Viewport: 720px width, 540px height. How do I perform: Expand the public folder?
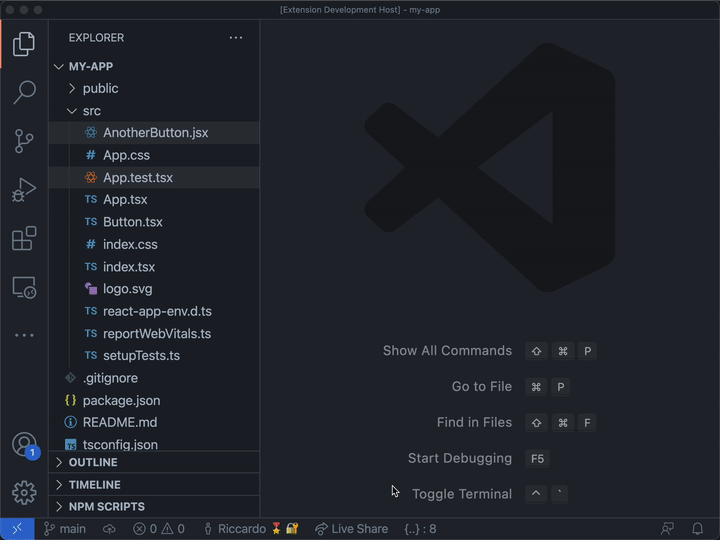[154, 89]
